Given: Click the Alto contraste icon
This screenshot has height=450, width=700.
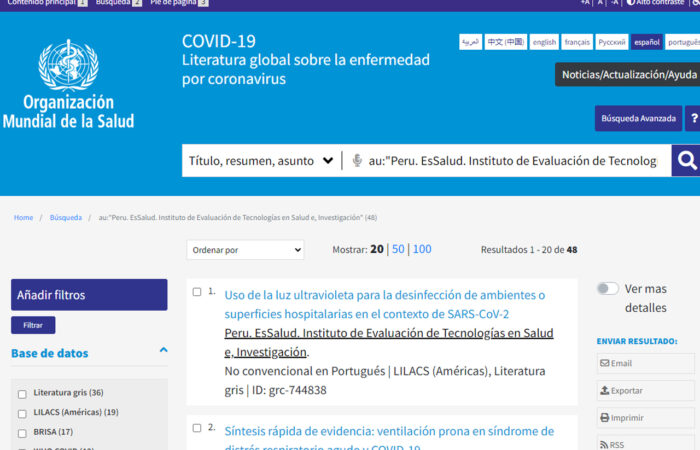Looking at the screenshot, I should point(630,2).
